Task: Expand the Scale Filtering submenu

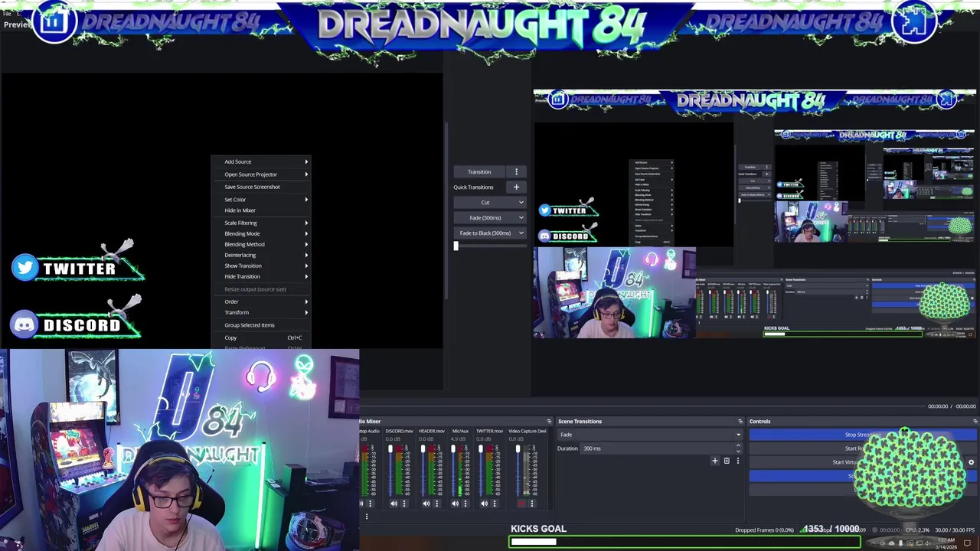Action: pyautogui.click(x=261, y=223)
